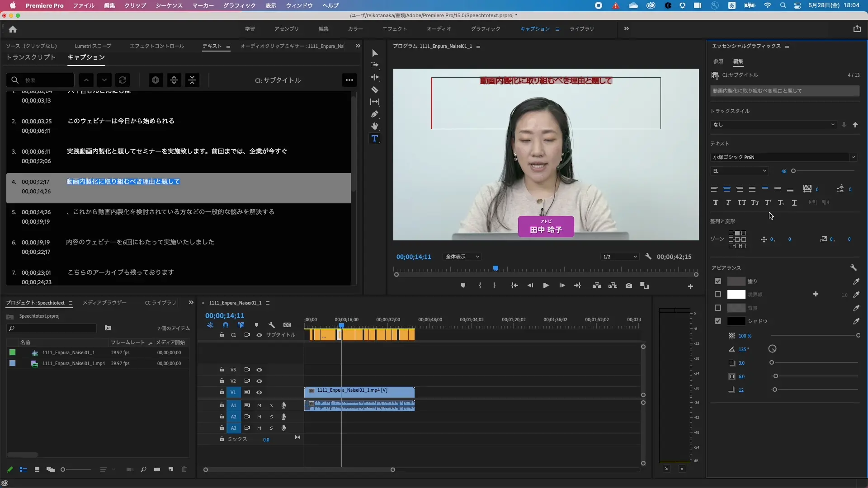868x488 pixels.
Task: Open the program monitor button editor
Action: 690,286
